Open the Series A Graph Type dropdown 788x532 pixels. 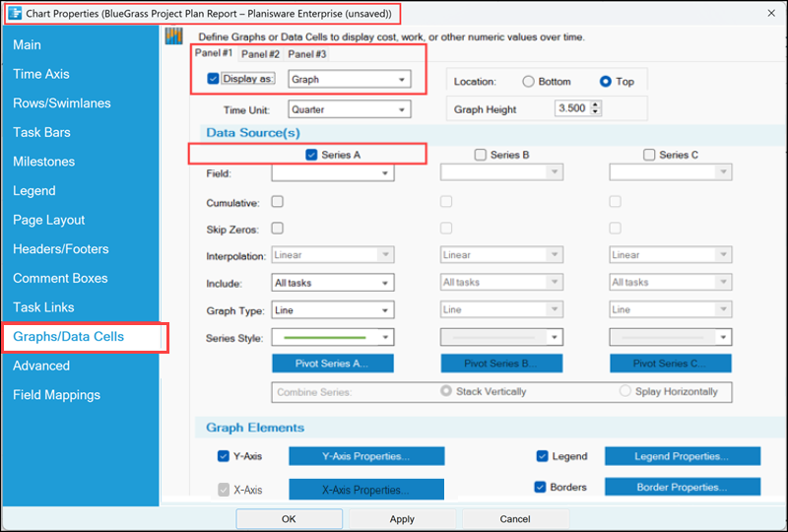pos(333,310)
